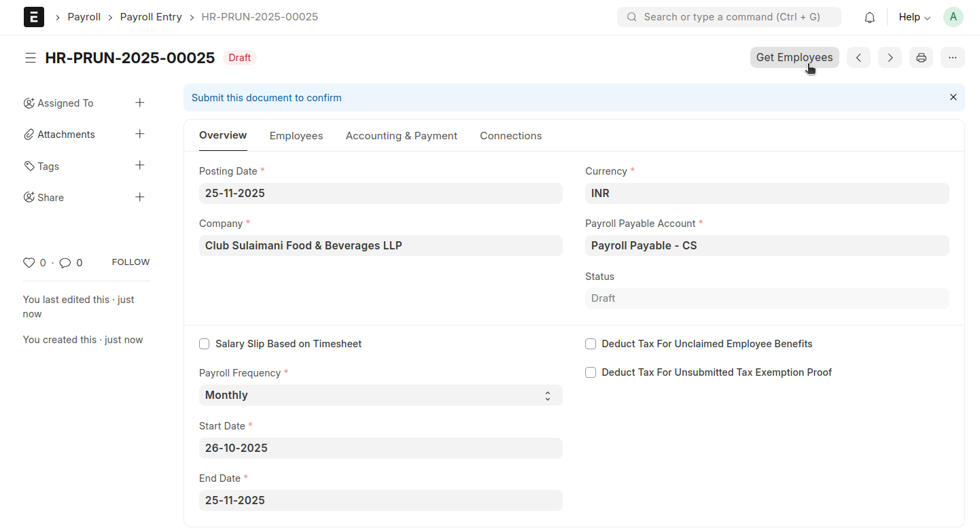The width and height of the screenshot is (980, 528).
Task: Switch to the Employees tab
Action: coord(296,136)
